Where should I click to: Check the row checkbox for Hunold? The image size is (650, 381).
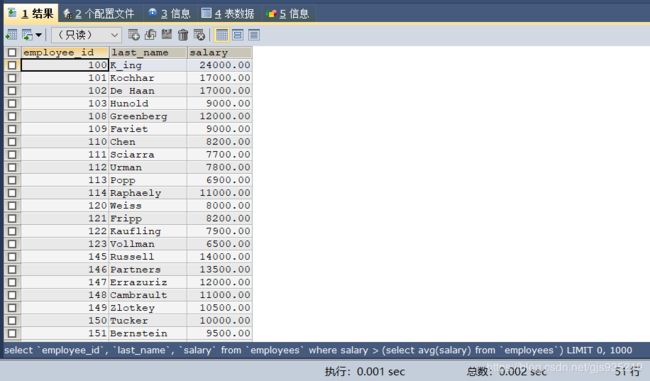[x=12, y=103]
